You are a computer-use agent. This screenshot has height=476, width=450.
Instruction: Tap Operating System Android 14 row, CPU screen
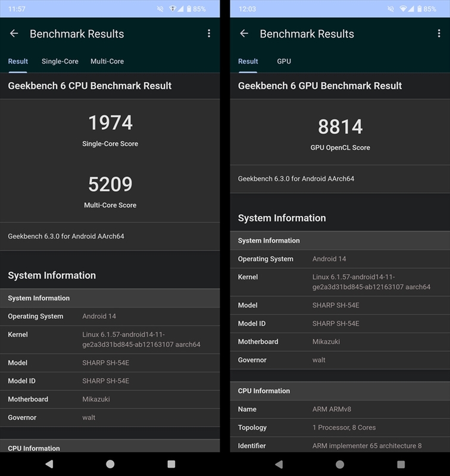[110, 317]
